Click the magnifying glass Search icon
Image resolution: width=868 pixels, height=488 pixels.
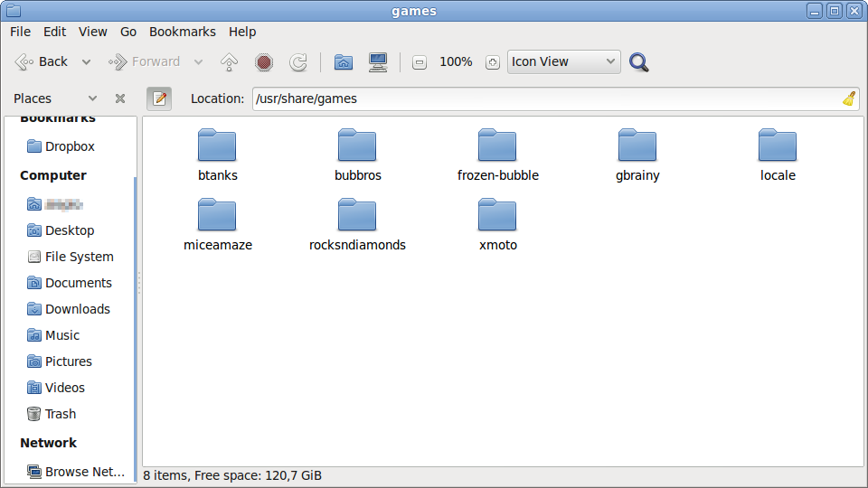click(639, 62)
